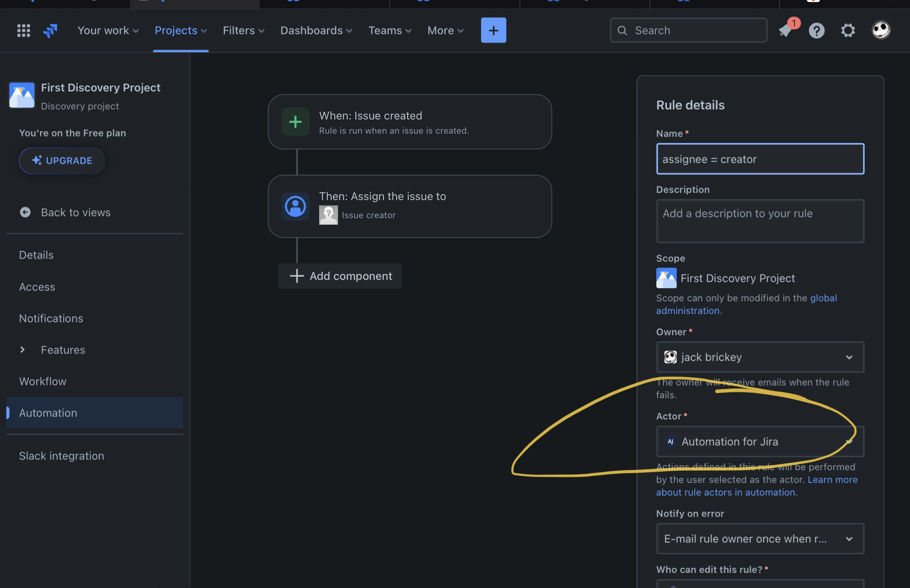The height and width of the screenshot is (588, 910).
Task: Open the Dashboards menu
Action: click(x=316, y=30)
